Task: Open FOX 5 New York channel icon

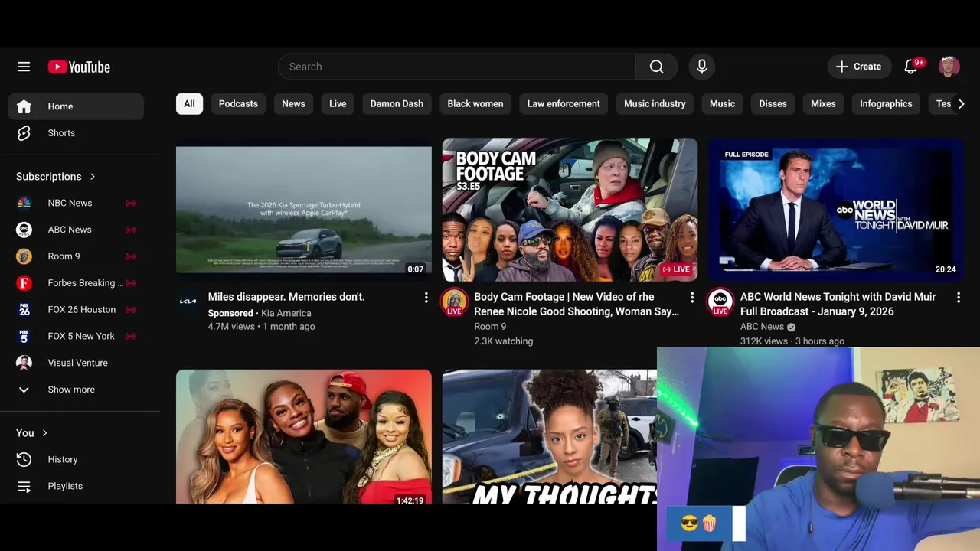Action: pos(24,336)
